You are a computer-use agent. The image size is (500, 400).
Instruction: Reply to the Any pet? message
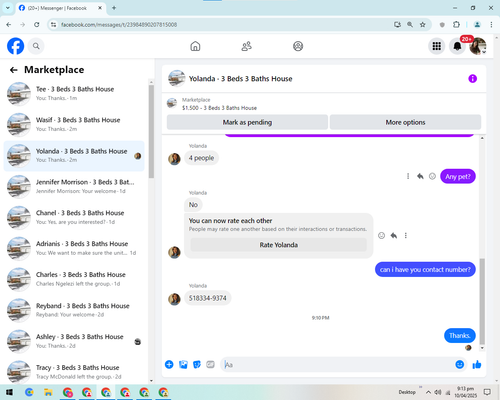(420, 176)
